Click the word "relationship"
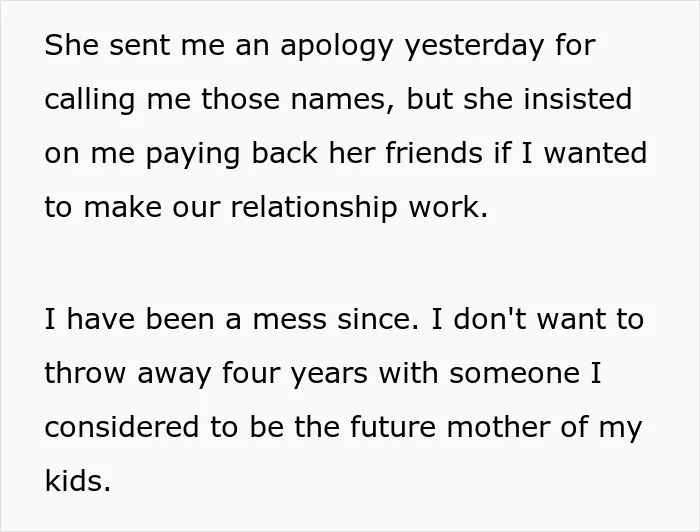Viewport: 700px width, 532px height. coord(313,208)
